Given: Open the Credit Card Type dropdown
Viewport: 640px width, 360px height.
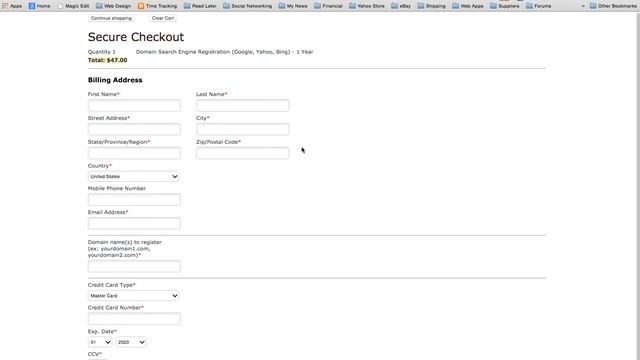Looking at the screenshot, I should 133,296.
